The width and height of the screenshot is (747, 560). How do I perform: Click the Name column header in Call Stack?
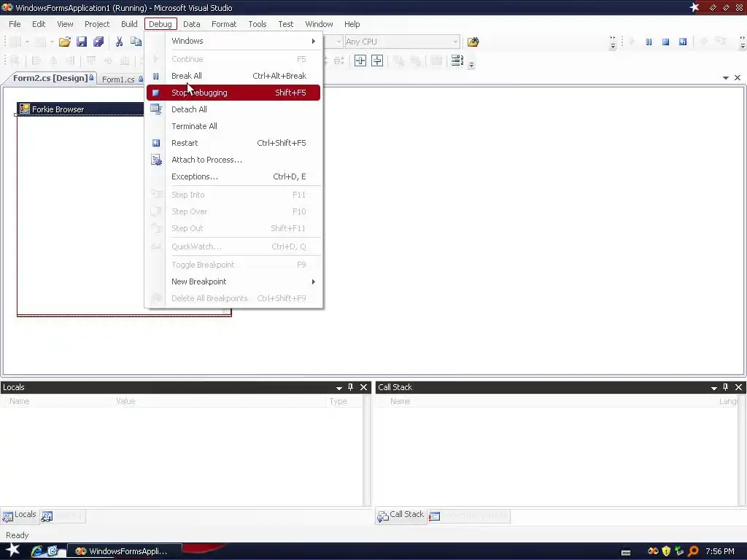pyautogui.click(x=400, y=401)
